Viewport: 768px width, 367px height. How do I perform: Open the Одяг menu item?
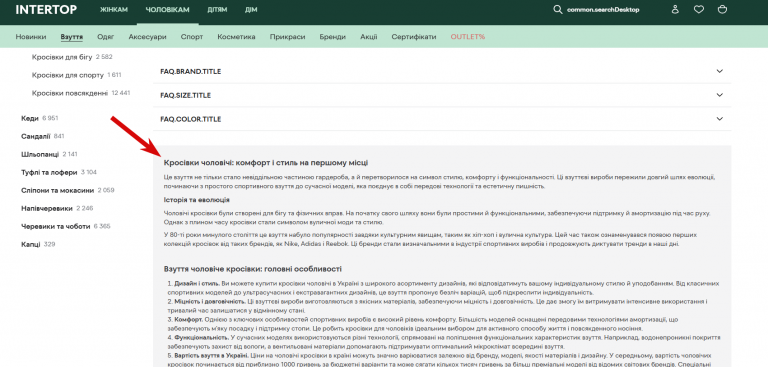106,37
